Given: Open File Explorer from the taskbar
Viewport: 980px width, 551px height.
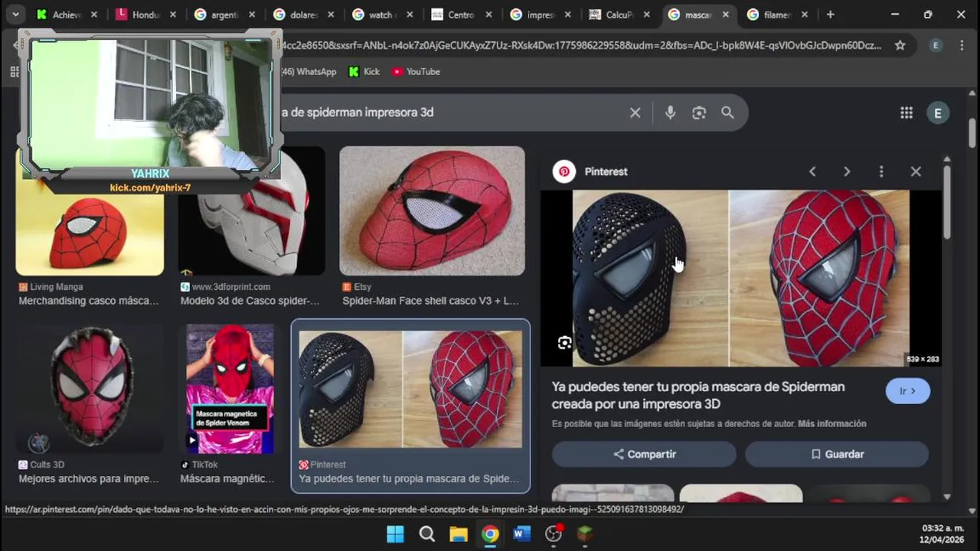Looking at the screenshot, I should (x=459, y=533).
